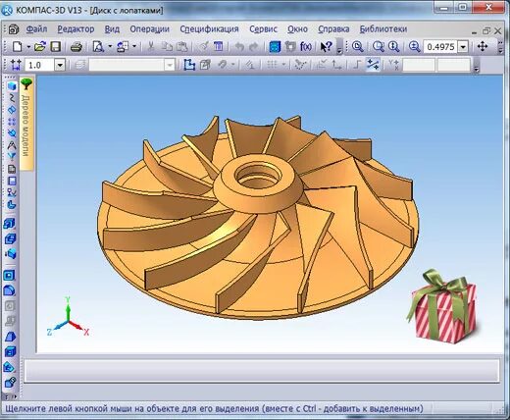The height and width of the screenshot is (420, 510).
Task: Open the zoom scale 0.4975 dropdown
Action: (463, 47)
